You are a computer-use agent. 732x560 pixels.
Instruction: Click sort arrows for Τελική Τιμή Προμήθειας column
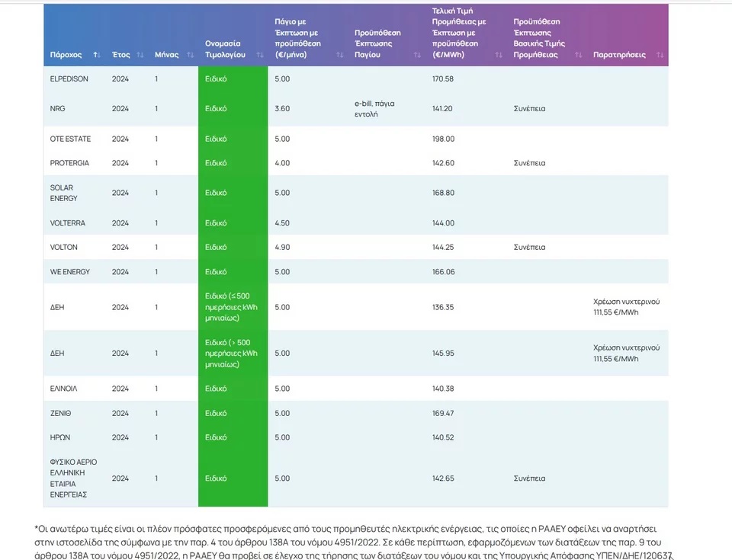click(x=498, y=55)
